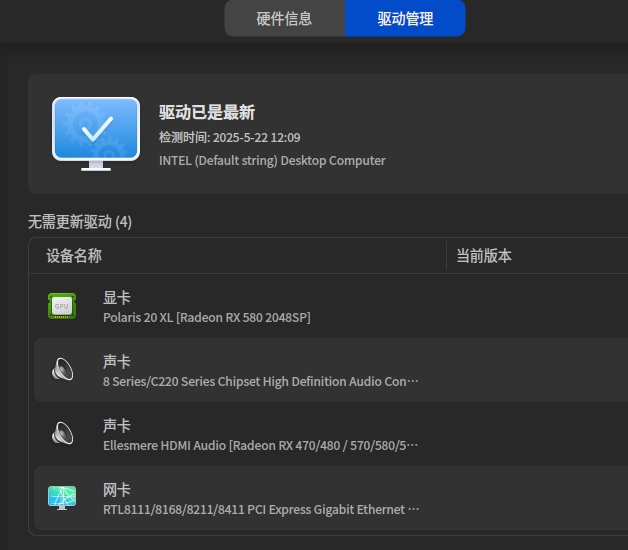Click the Ellesmere HDMI Audio device text

point(260,445)
